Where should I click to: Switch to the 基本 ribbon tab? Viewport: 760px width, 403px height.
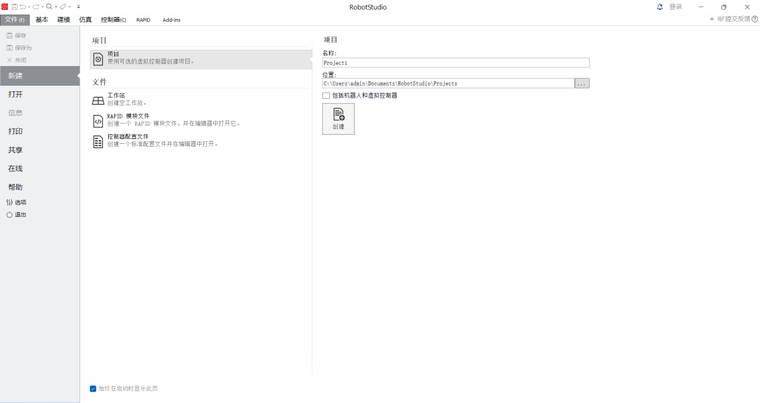tap(42, 20)
